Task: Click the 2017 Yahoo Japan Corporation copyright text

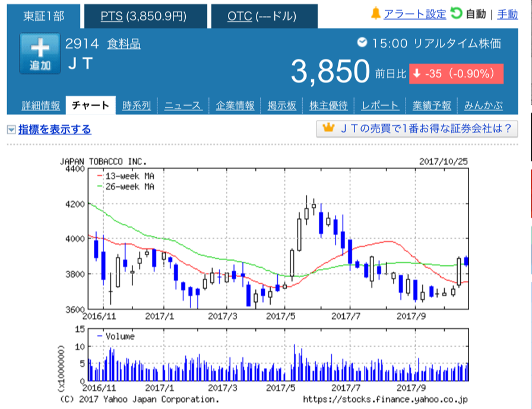Action: tap(140, 400)
